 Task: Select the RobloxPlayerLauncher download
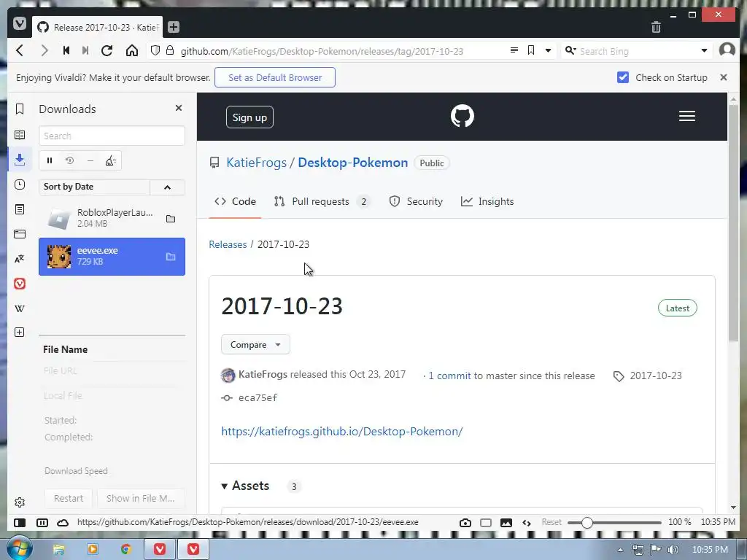click(112, 218)
